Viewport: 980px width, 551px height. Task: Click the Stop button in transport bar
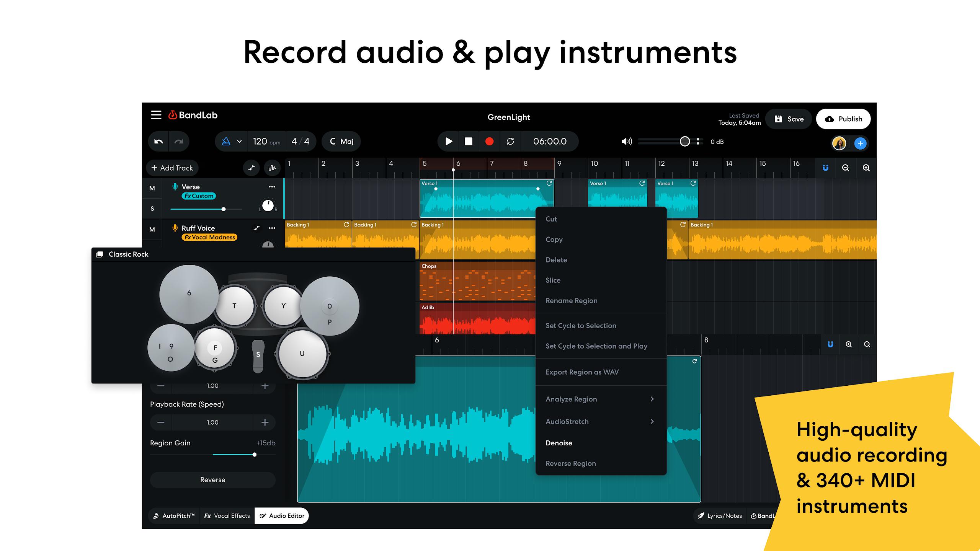(x=470, y=141)
